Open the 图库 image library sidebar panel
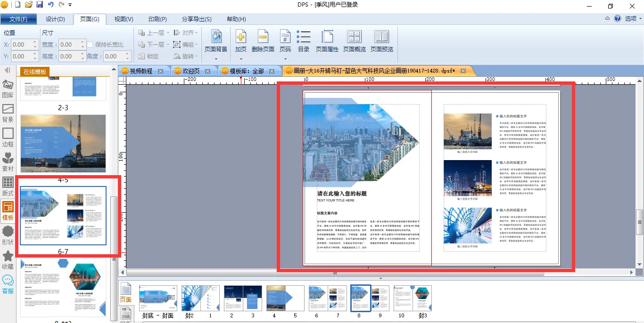Image resolution: width=644 pixels, height=323 pixels. coord(8,88)
